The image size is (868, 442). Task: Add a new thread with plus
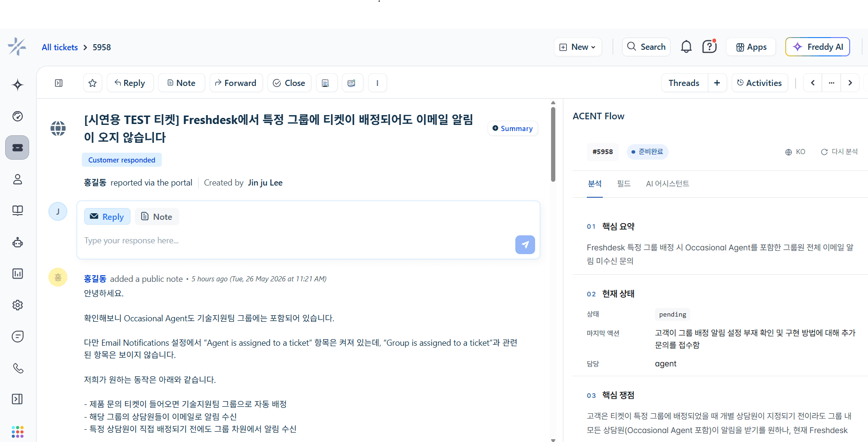click(x=717, y=83)
